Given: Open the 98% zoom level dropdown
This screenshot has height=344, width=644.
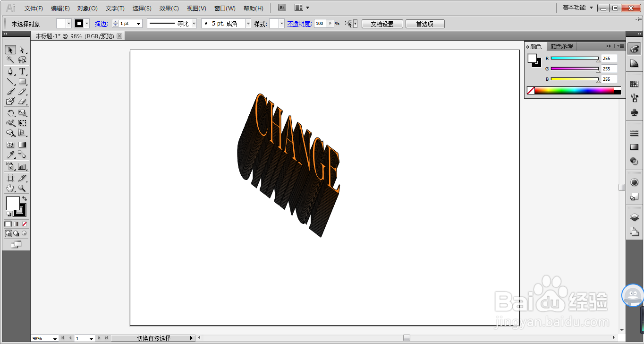Looking at the screenshot, I should [55, 338].
